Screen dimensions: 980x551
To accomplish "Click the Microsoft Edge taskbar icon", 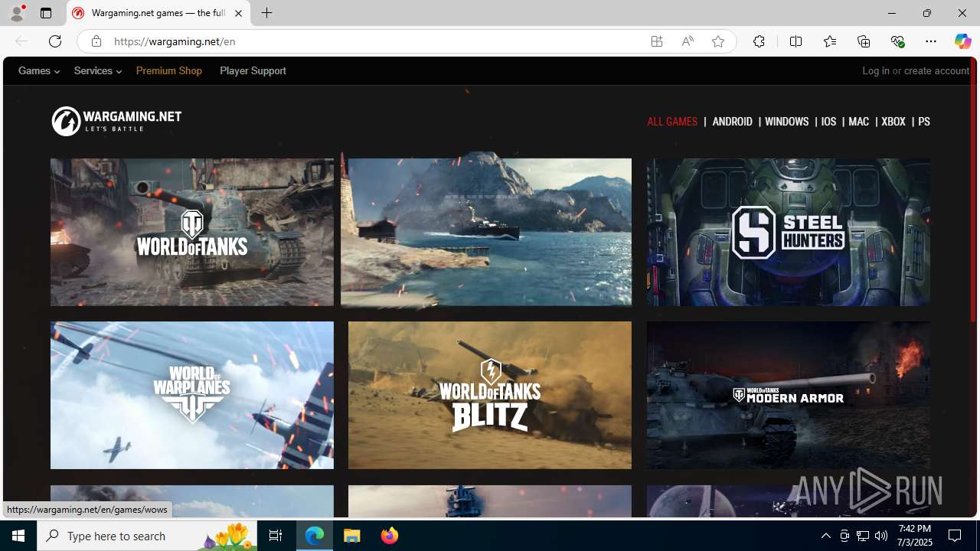I will click(x=315, y=536).
